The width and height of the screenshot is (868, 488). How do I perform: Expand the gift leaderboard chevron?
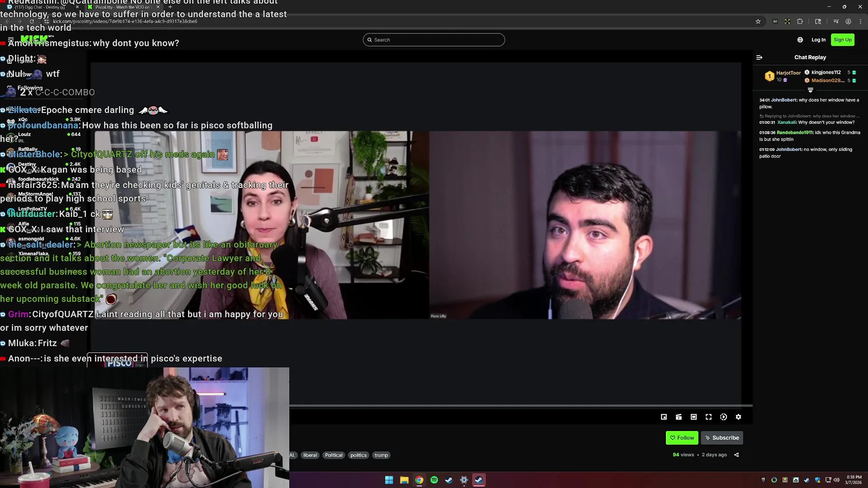pos(810,90)
